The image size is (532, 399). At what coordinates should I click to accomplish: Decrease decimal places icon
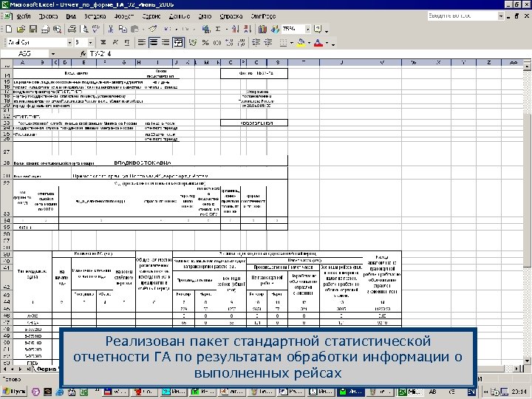click(242, 42)
